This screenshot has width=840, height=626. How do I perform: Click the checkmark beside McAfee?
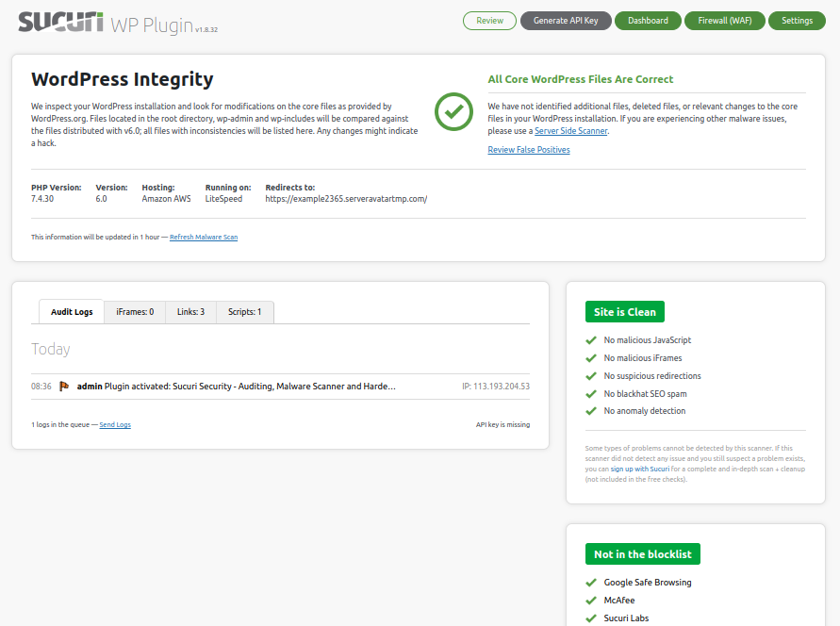coord(591,601)
